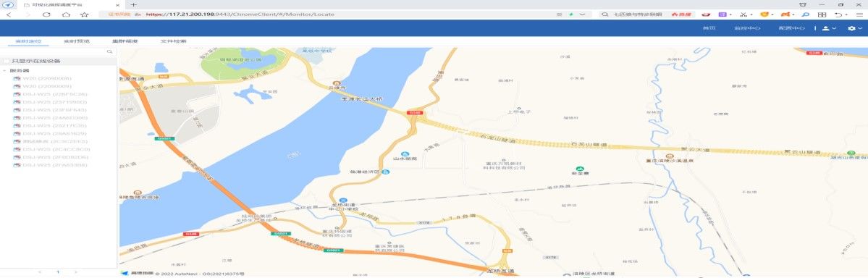Open 监控中心 in the top navigation

tap(747, 28)
